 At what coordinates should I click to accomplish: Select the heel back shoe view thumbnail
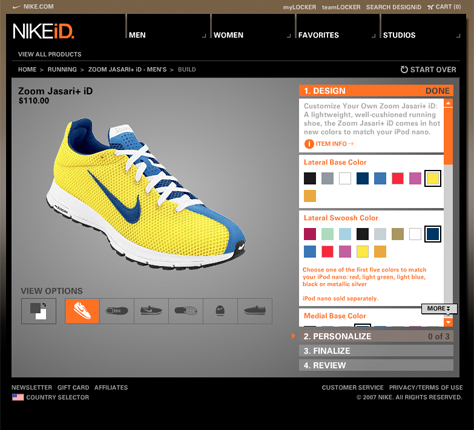click(x=220, y=311)
